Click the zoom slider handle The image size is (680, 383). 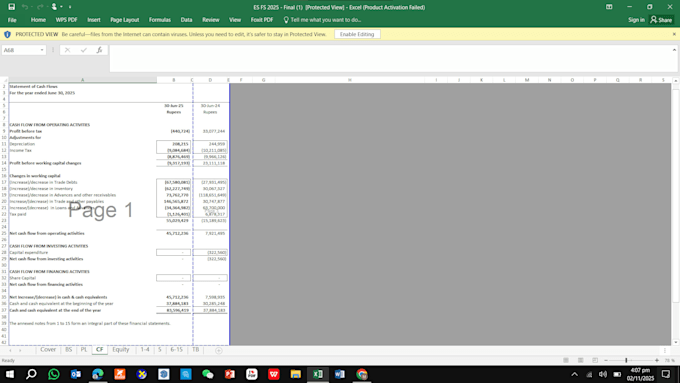[x=626, y=360]
